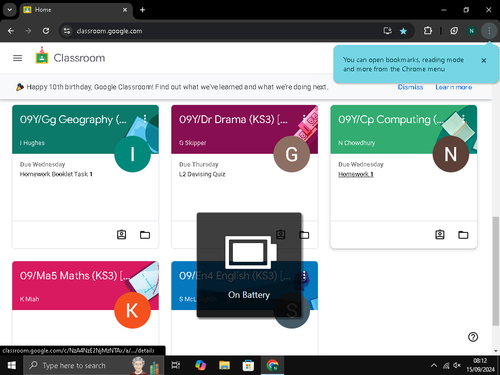Open the network tray icon
The height and width of the screenshot is (375, 500).
coord(446,366)
